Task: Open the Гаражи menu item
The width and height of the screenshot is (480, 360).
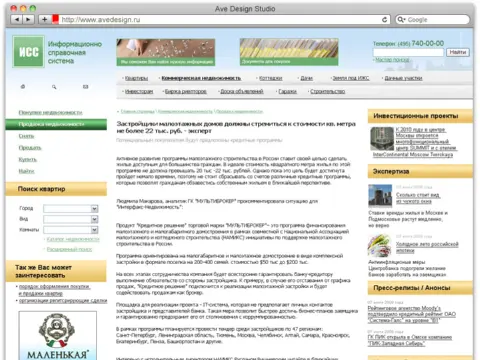Action: (x=287, y=91)
